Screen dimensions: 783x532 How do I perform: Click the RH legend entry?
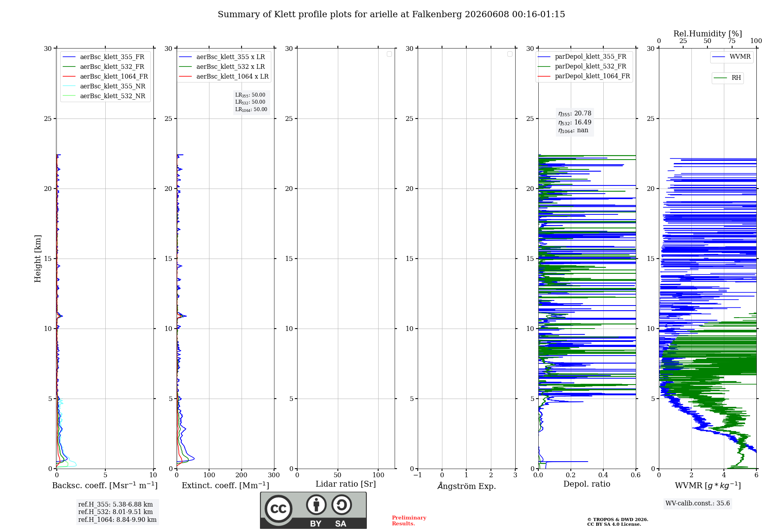(728, 78)
